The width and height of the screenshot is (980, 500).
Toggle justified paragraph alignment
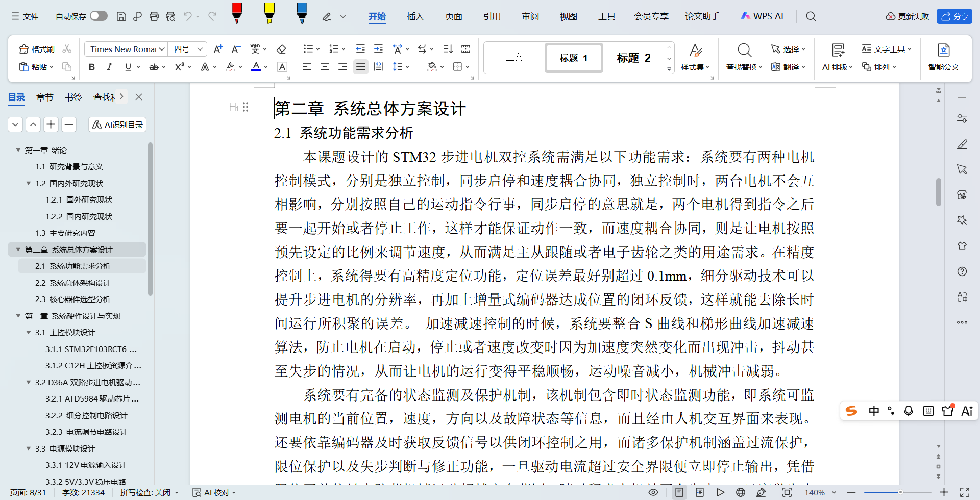361,67
